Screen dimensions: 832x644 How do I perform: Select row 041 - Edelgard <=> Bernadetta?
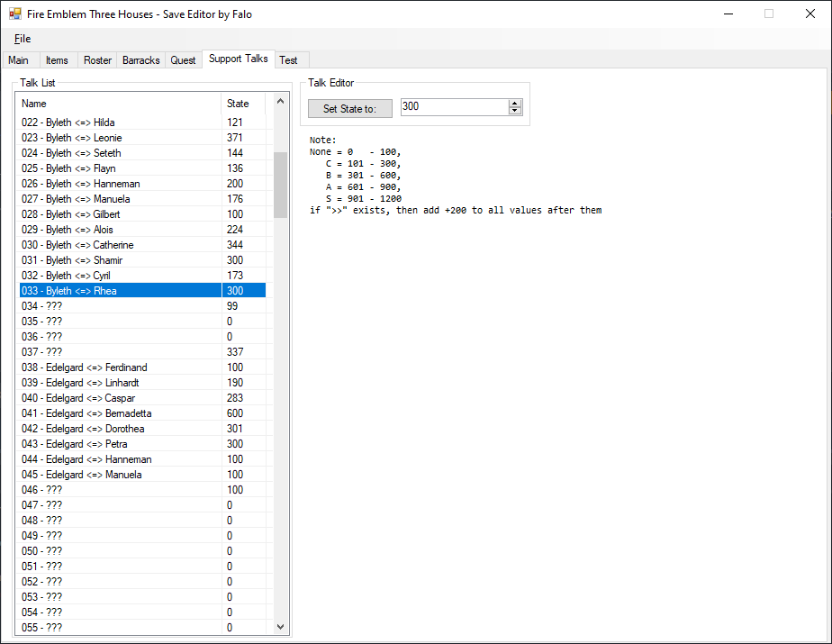click(x=143, y=413)
